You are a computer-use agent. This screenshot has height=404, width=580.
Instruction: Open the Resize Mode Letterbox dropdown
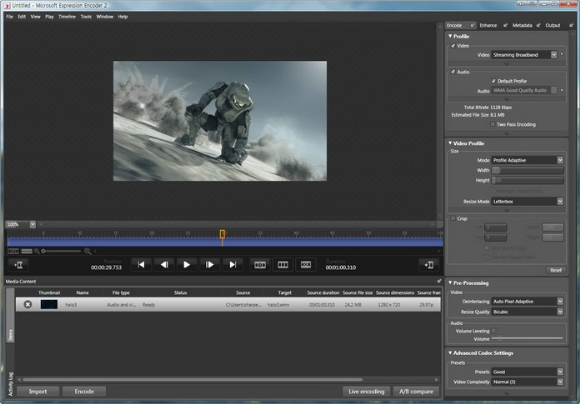click(x=527, y=201)
